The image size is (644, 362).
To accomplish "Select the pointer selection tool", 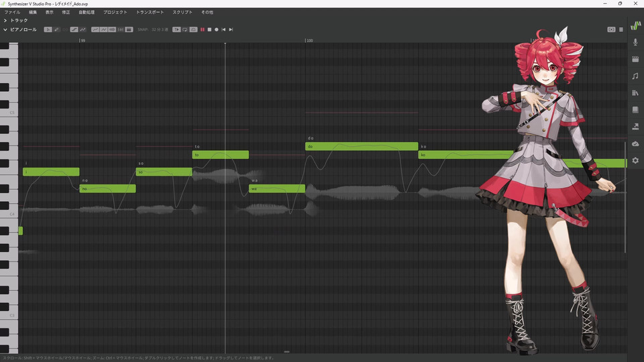I will point(48,29).
